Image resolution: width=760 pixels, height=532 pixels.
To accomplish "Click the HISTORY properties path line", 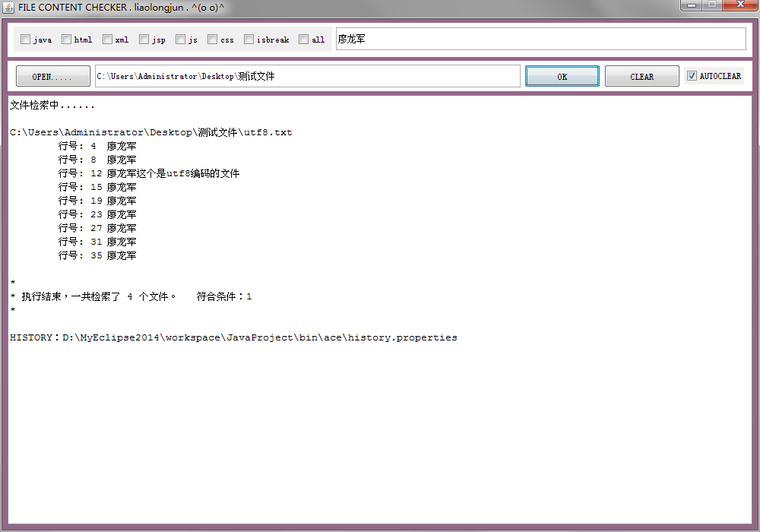I will point(233,337).
